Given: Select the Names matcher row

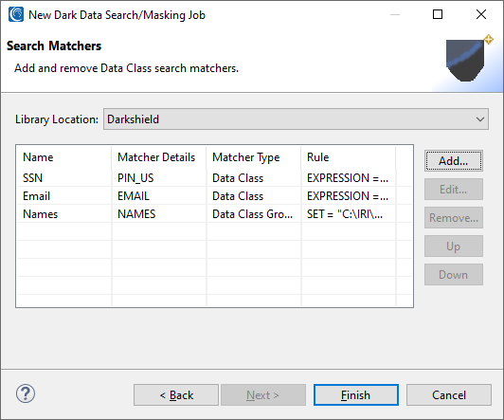Looking at the screenshot, I should pos(214,214).
